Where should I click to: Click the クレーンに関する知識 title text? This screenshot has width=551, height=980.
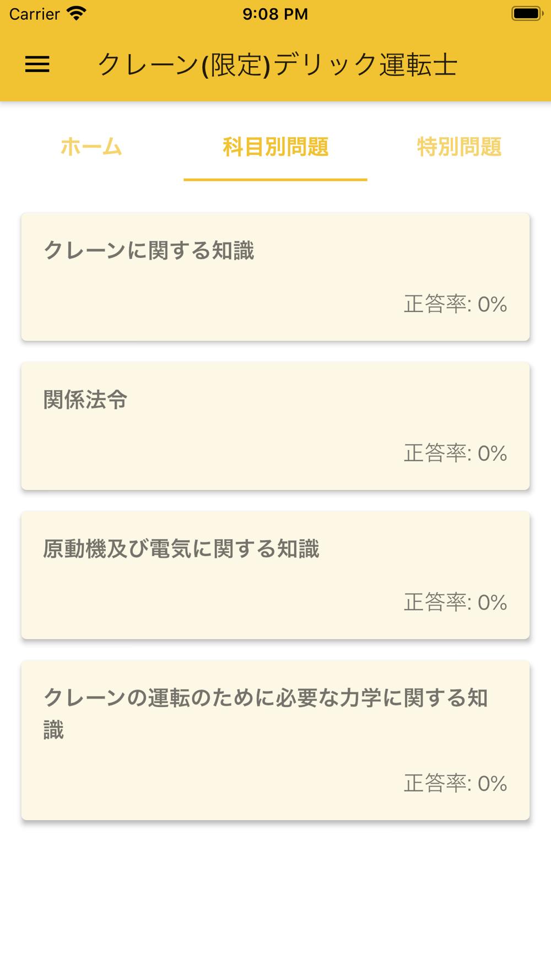point(149,251)
